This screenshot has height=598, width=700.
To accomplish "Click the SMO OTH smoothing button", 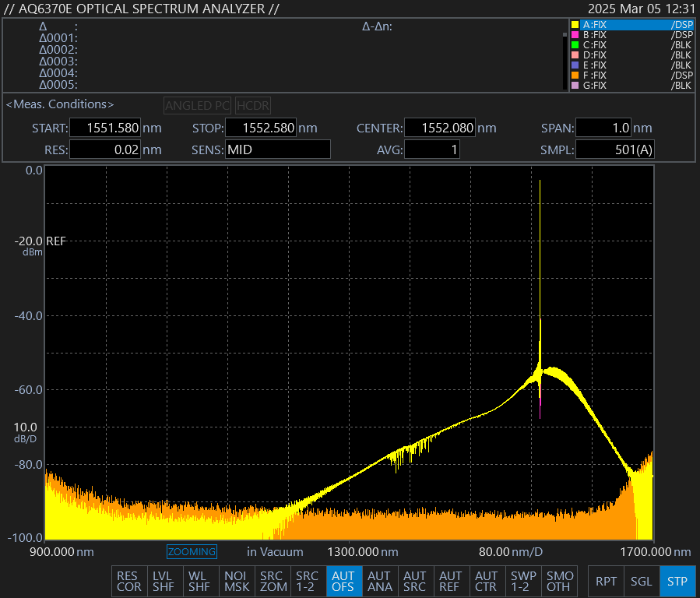I will click(x=559, y=581).
